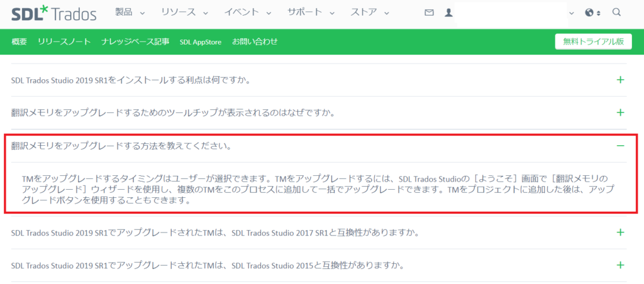Open the globe language selector
The image size is (644, 284).
tap(592, 13)
